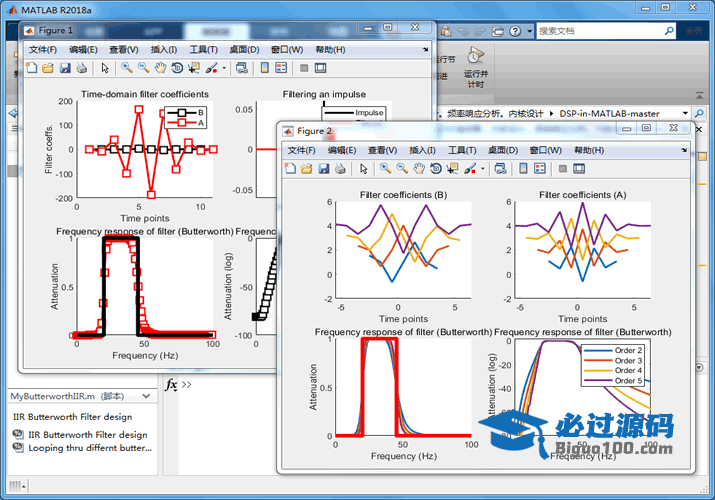Click Link Plot icon in Figure 2 toolbar

coord(500,169)
